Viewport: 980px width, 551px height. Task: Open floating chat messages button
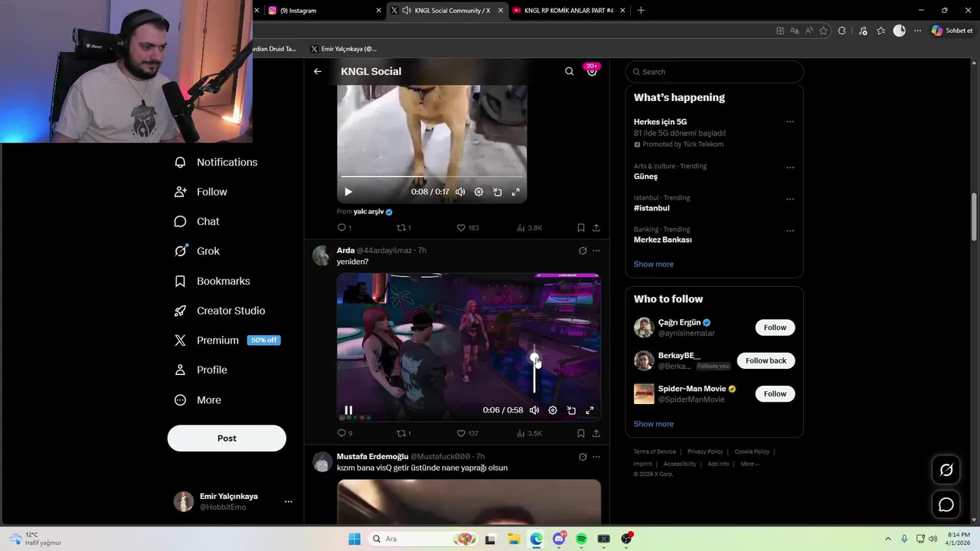click(x=946, y=504)
